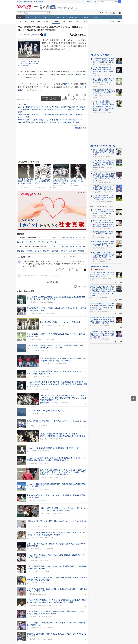Click the キーワードを入力 search field
The height and width of the screenshot is (644, 138).
click(x=32, y=13)
